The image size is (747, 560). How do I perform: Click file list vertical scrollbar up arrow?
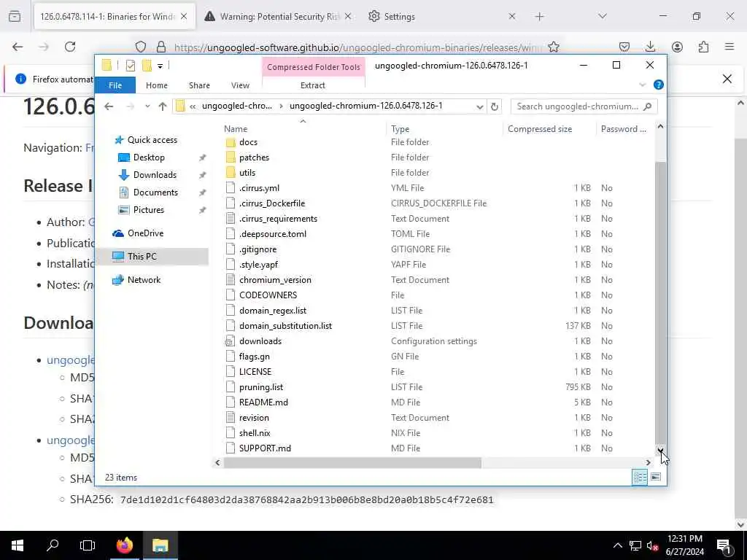tap(660, 126)
